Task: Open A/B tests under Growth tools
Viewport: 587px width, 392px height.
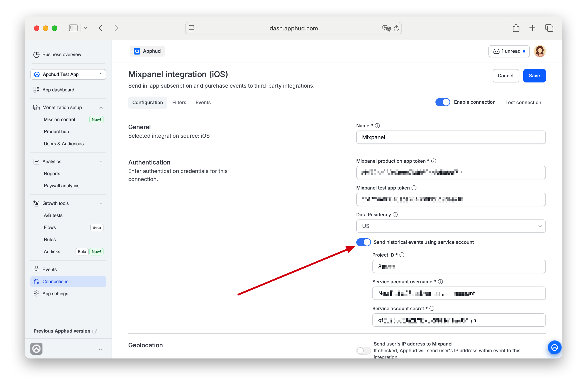Action: click(x=53, y=215)
